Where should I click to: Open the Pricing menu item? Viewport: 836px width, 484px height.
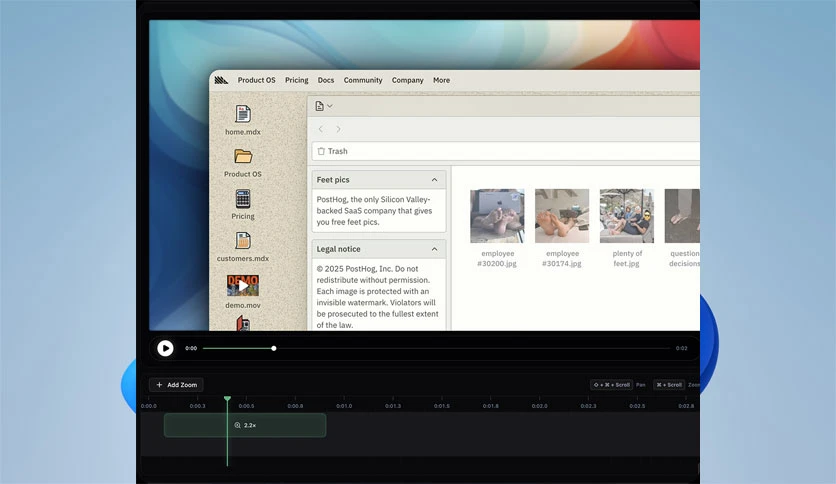[296, 80]
